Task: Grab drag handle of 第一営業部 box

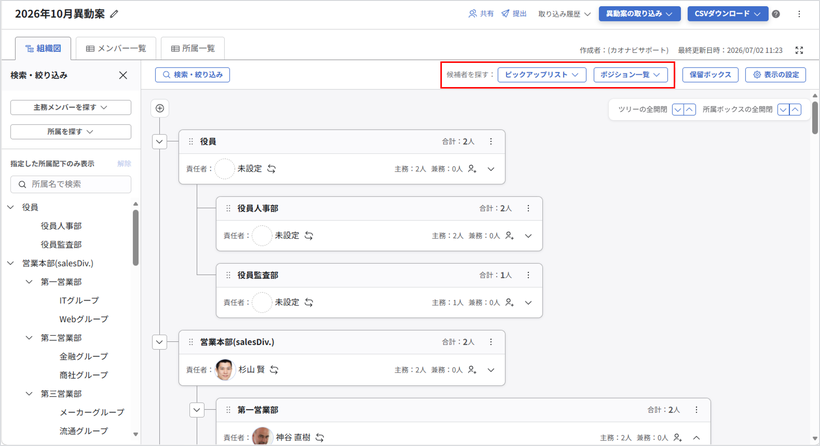Action: 228,410
